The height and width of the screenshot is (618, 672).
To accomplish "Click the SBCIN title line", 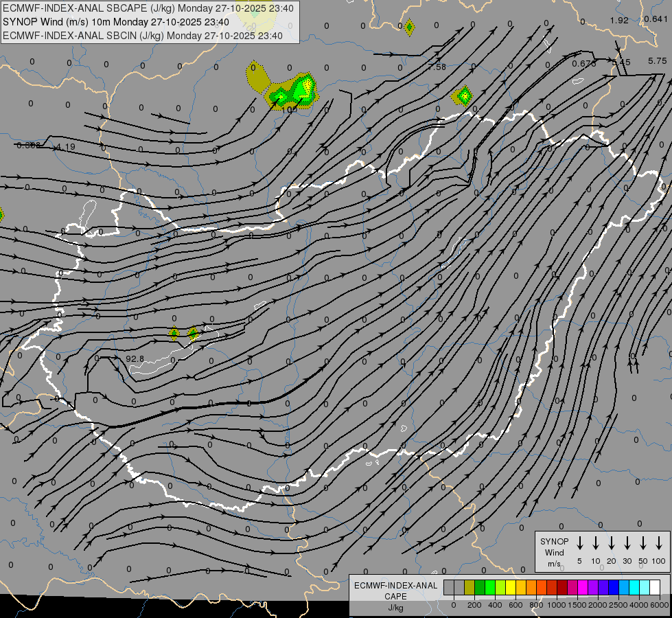I will click(x=143, y=36).
